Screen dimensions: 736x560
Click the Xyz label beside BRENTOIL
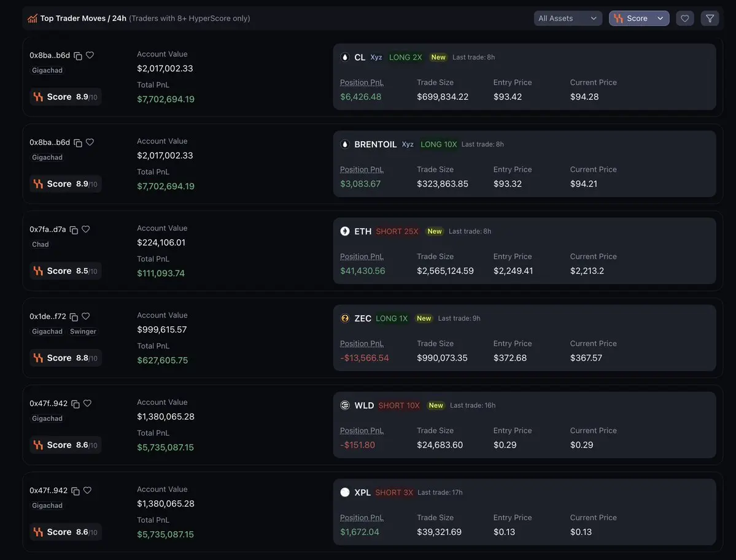pyautogui.click(x=408, y=144)
